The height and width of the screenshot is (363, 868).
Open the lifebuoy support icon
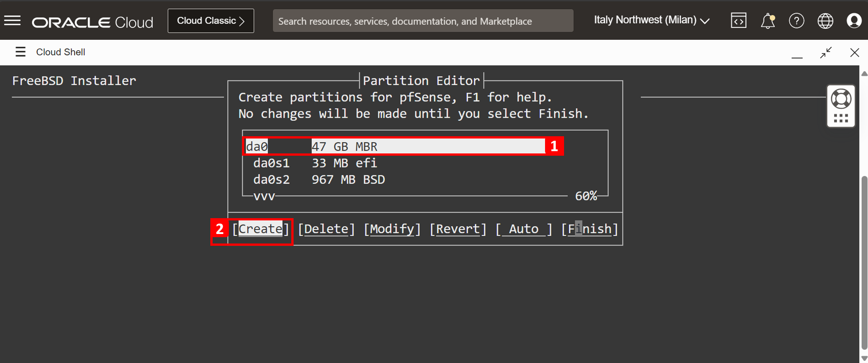841,99
